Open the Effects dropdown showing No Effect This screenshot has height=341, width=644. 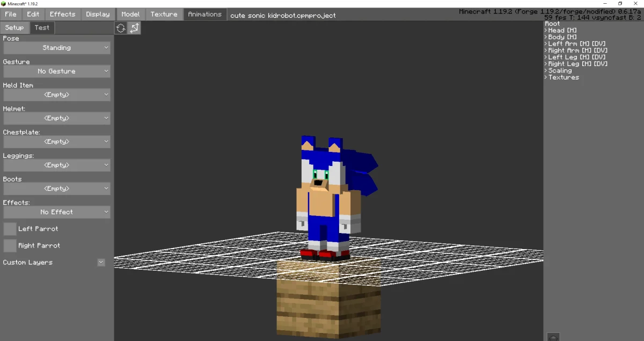click(57, 212)
